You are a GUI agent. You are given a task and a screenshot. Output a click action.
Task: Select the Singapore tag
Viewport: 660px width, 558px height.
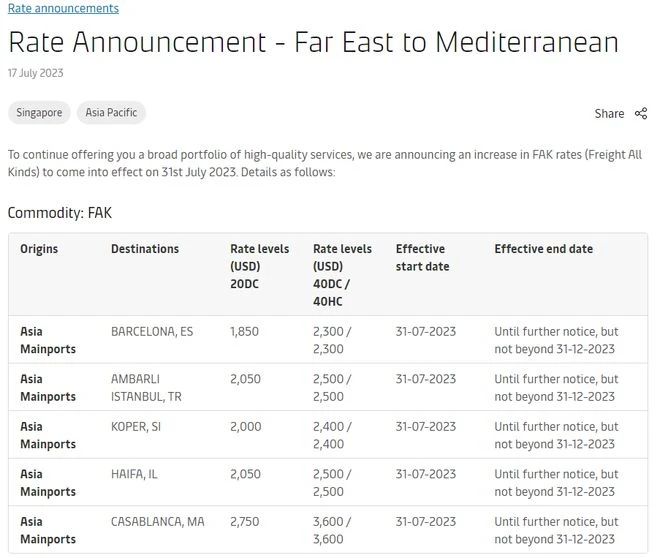[x=39, y=113]
